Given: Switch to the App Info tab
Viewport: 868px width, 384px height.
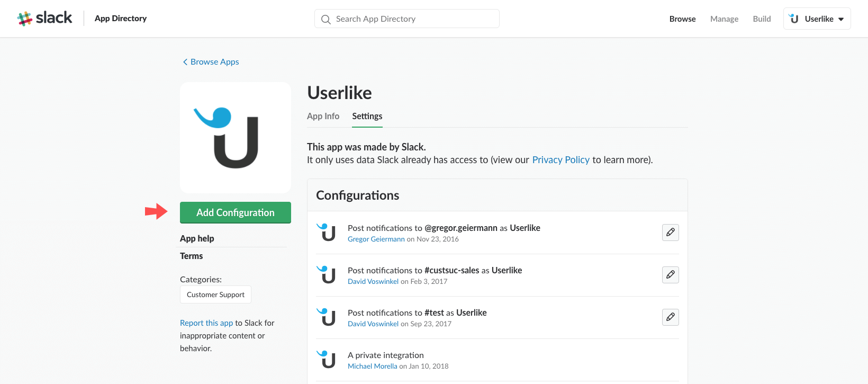Looking at the screenshot, I should (323, 116).
